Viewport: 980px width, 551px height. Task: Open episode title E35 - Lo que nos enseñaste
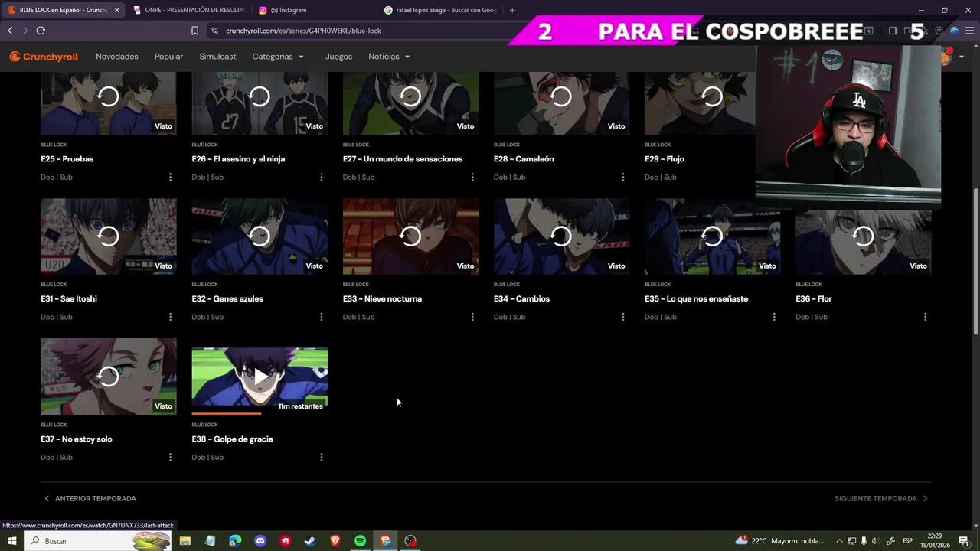point(696,299)
